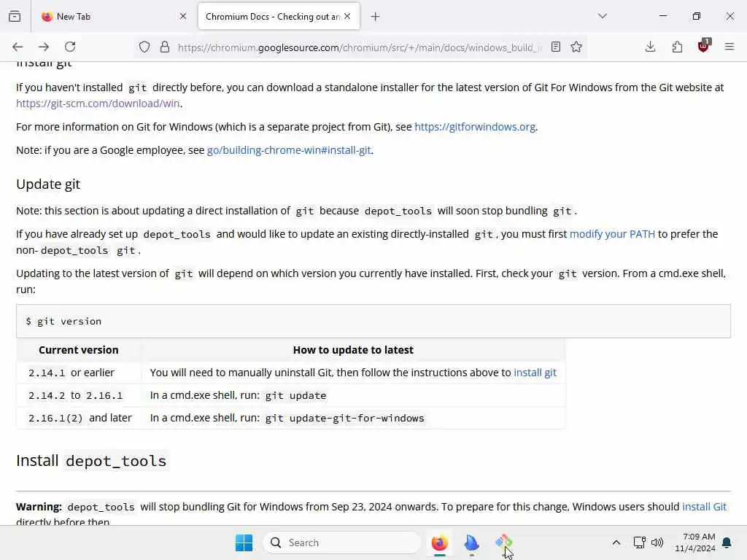Select the $ git version code block
This screenshot has height=560, width=747.
coord(373,322)
